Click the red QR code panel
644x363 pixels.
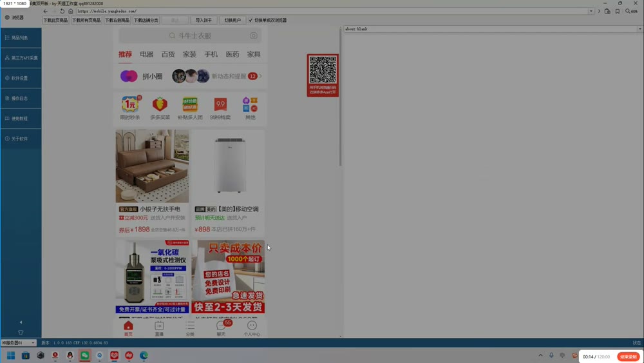[323, 75]
